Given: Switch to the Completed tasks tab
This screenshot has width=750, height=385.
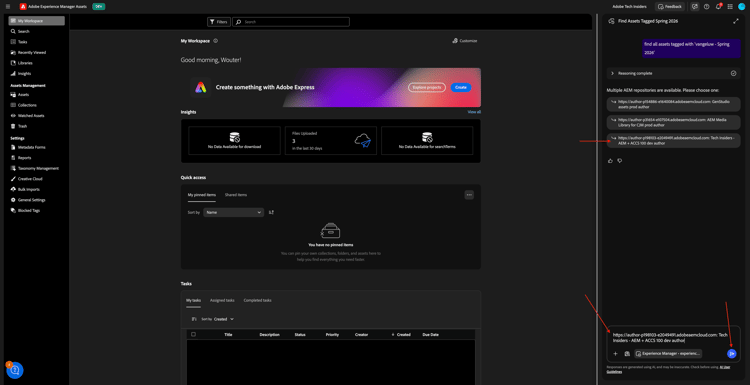Looking at the screenshot, I should [257, 300].
